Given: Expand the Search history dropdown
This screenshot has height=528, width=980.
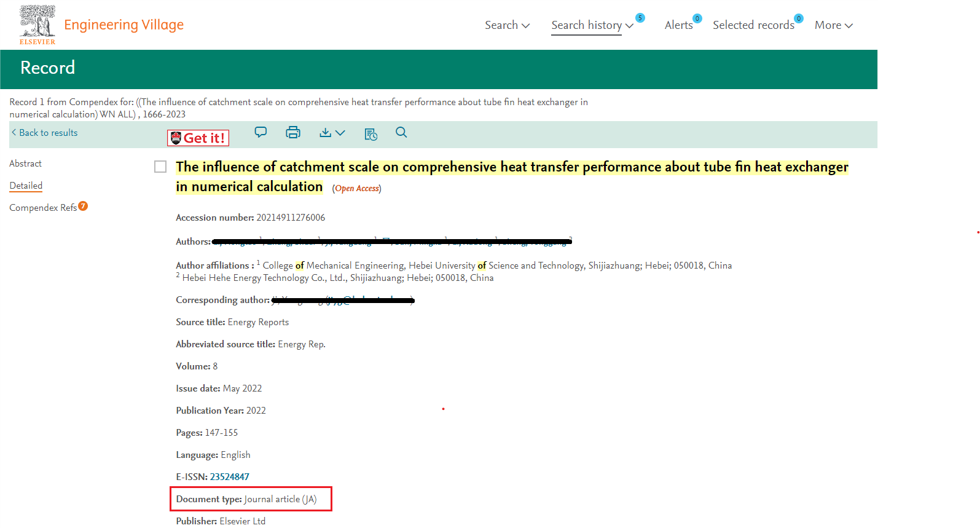Looking at the screenshot, I should (x=592, y=25).
